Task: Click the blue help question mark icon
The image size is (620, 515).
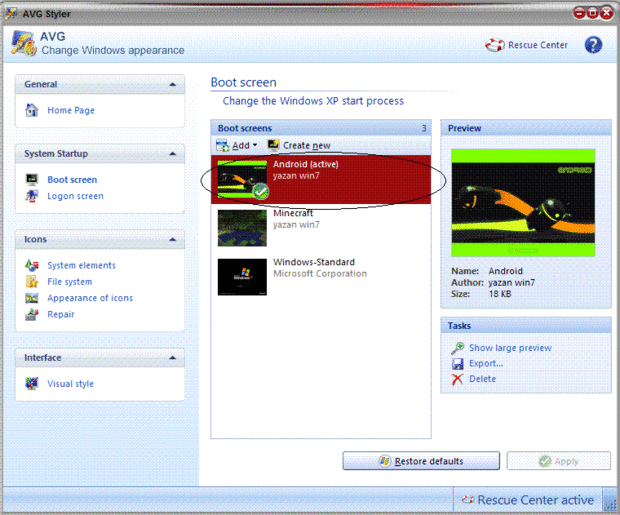Action: click(x=593, y=45)
